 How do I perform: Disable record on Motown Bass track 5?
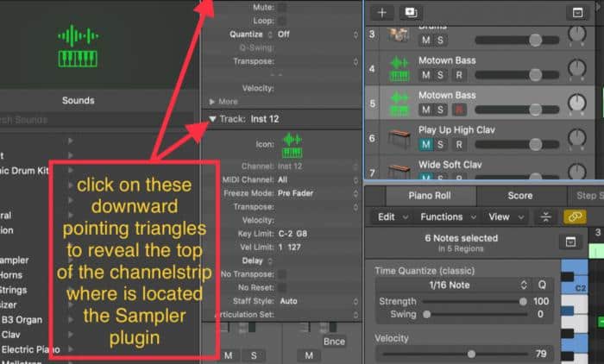(x=459, y=110)
